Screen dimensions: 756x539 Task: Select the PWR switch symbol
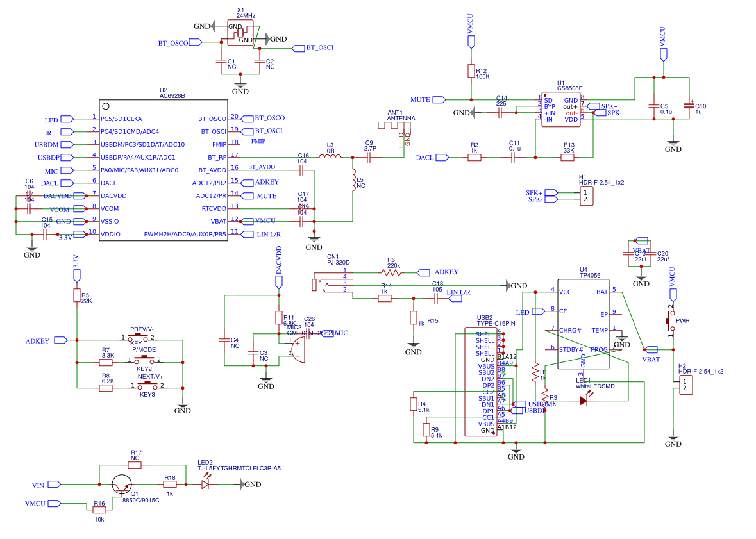[x=671, y=320]
